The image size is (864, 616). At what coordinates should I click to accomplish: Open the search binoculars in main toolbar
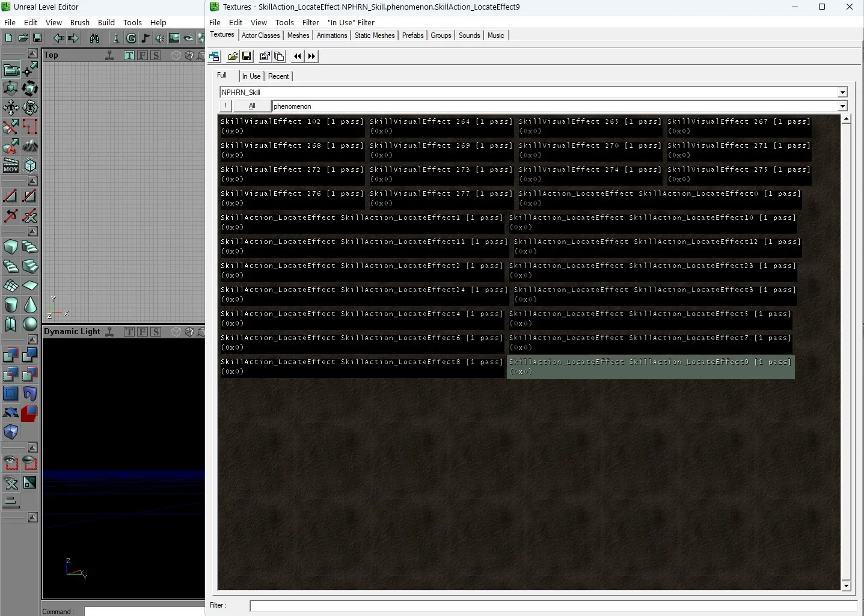coord(94,38)
